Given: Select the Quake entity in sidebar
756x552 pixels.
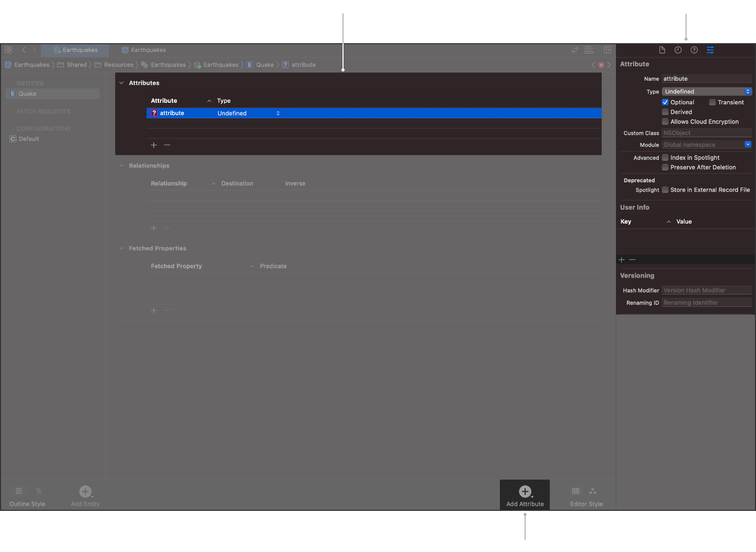Looking at the screenshot, I should (28, 94).
